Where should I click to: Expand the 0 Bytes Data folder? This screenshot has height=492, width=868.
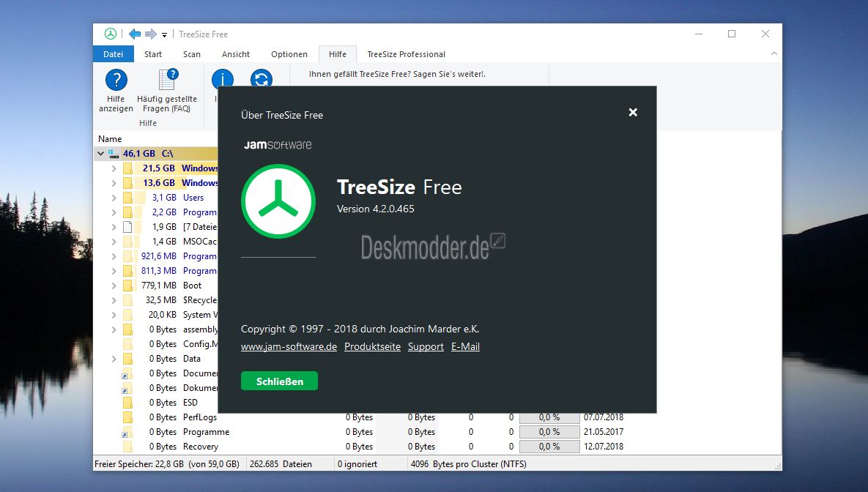[x=114, y=359]
